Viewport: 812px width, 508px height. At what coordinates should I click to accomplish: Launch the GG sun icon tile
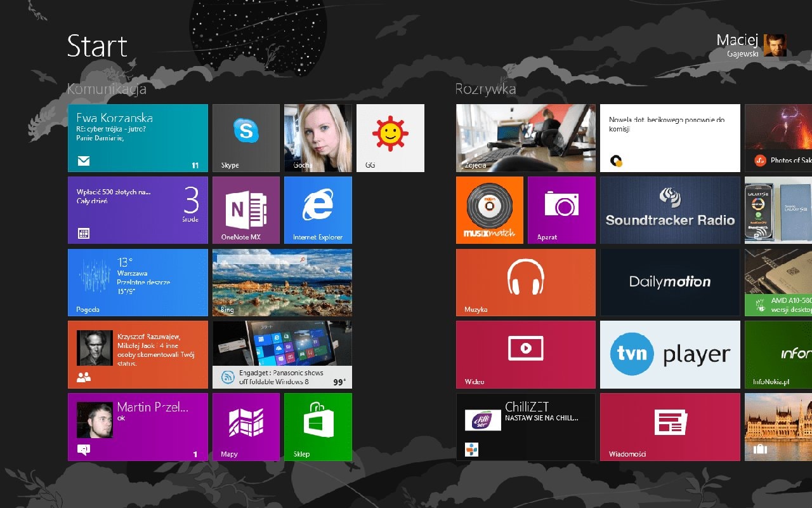[390, 138]
